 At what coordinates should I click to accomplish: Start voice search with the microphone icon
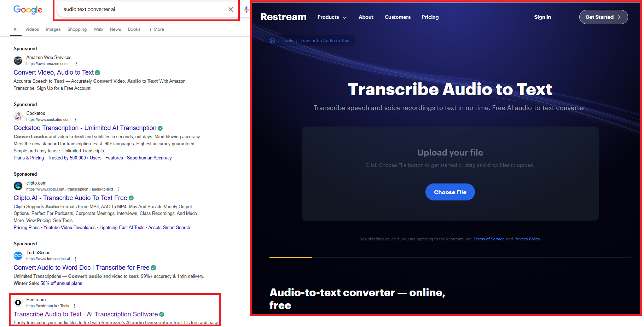(x=246, y=10)
